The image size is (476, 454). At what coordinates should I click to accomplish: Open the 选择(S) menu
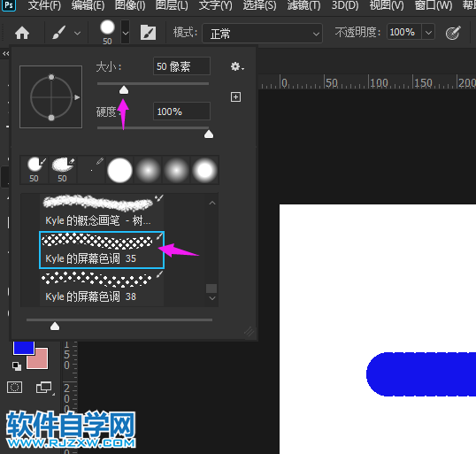point(259,5)
